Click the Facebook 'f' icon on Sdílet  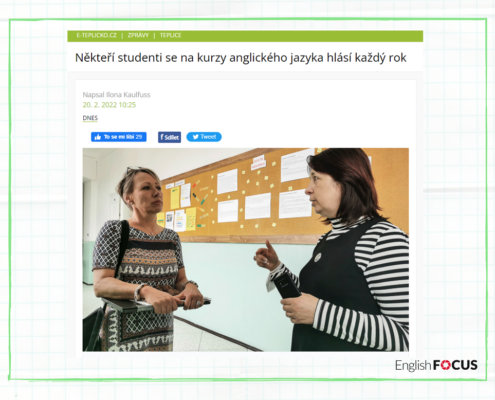[x=162, y=137]
